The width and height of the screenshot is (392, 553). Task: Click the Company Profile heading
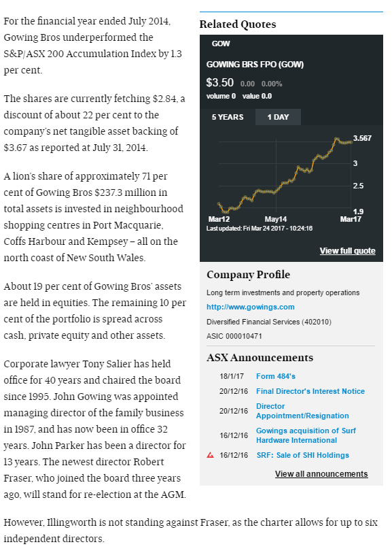pos(248,274)
